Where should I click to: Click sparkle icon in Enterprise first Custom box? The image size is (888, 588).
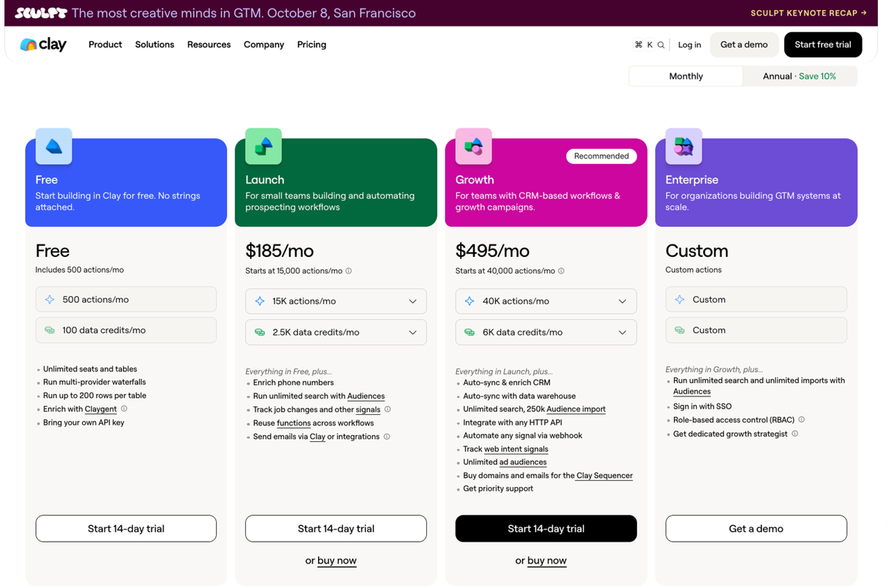[680, 300]
